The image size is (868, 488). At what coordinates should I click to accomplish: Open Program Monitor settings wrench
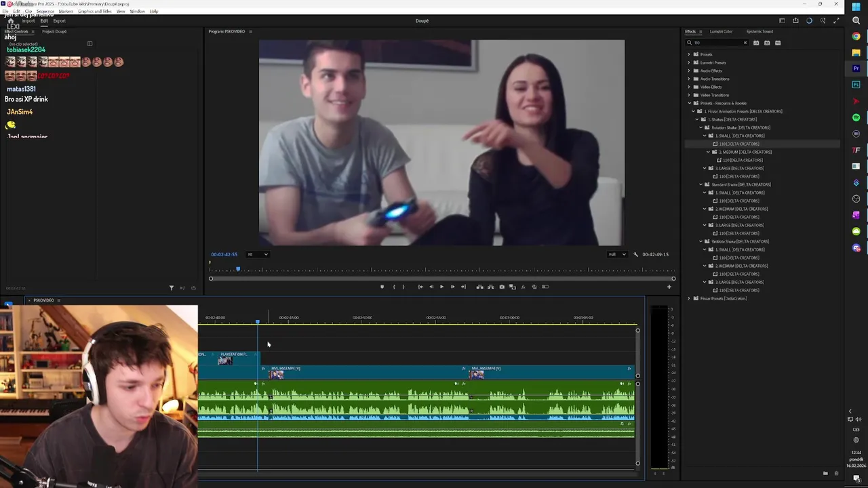pos(635,254)
